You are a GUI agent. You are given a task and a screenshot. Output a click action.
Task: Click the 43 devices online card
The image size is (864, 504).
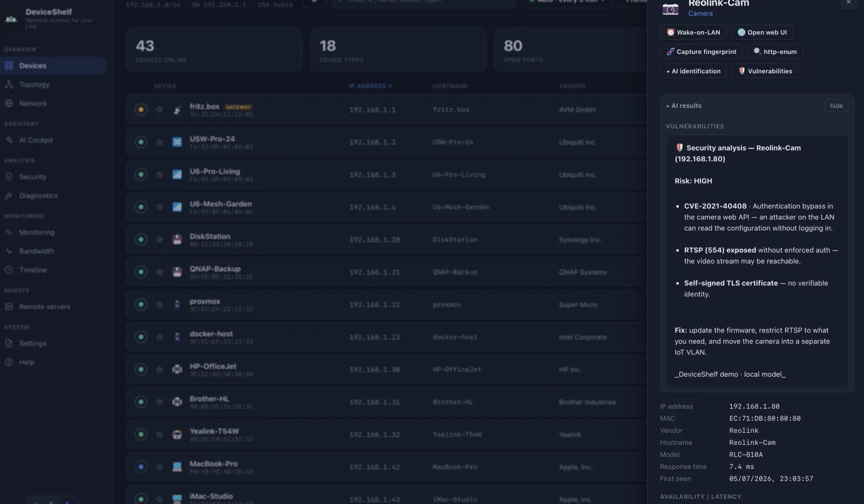point(214,50)
